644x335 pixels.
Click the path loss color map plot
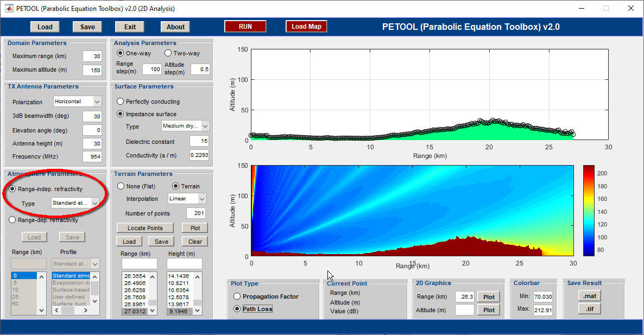pos(412,211)
